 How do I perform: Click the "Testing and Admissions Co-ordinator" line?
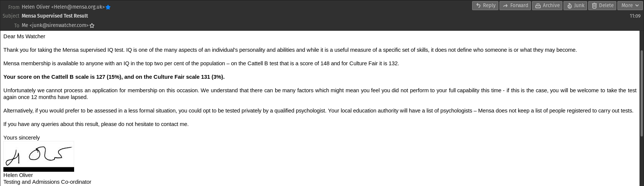pyautogui.click(x=47, y=182)
